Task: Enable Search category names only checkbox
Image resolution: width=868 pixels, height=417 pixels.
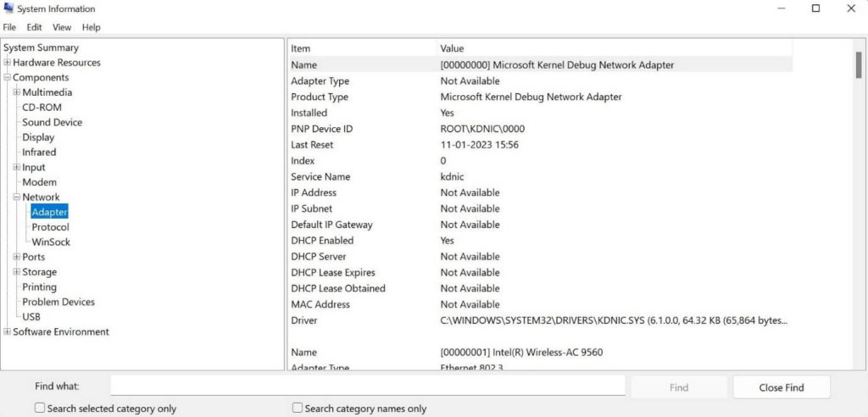Action: click(x=298, y=409)
